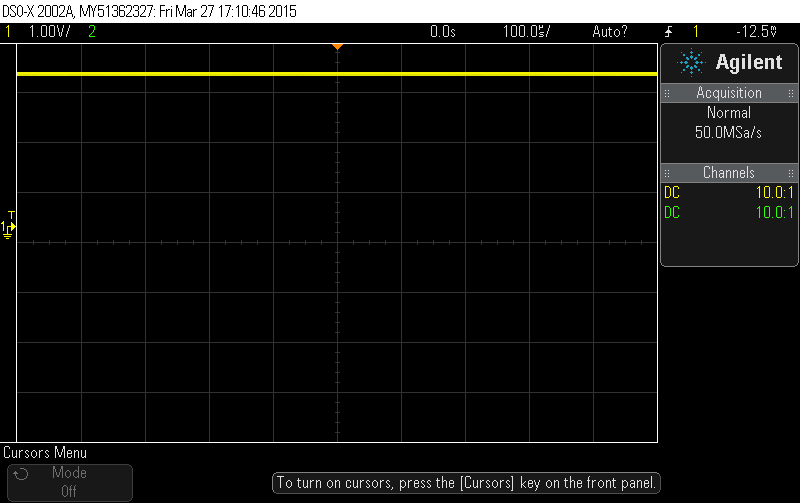Click the trigger level T marker
The width and height of the screenshot is (800, 503).
pos(11,215)
